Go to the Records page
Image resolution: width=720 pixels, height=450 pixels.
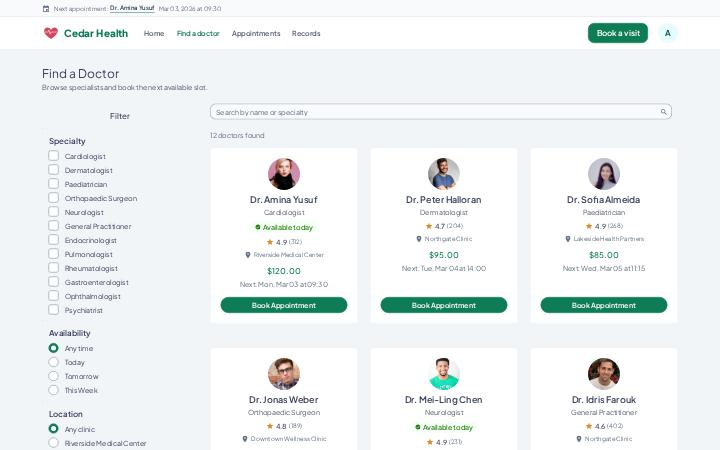click(x=306, y=34)
